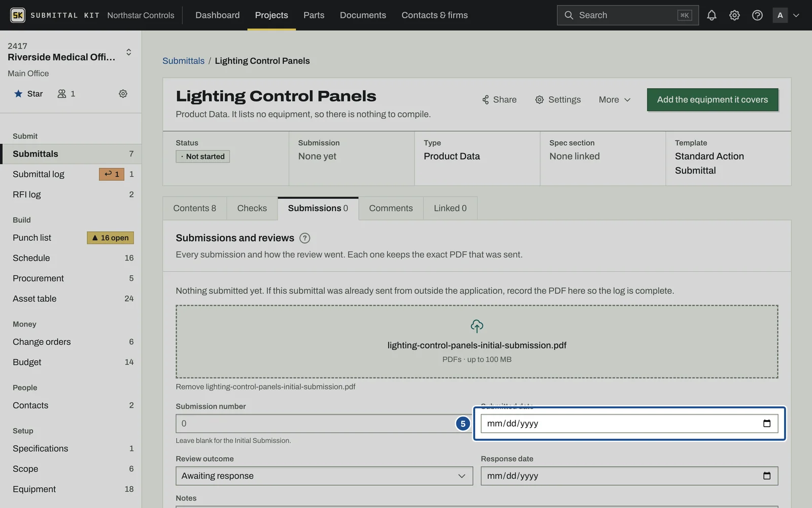The image size is (812, 508).
Task: Switch to Comments tab
Action: click(391, 208)
